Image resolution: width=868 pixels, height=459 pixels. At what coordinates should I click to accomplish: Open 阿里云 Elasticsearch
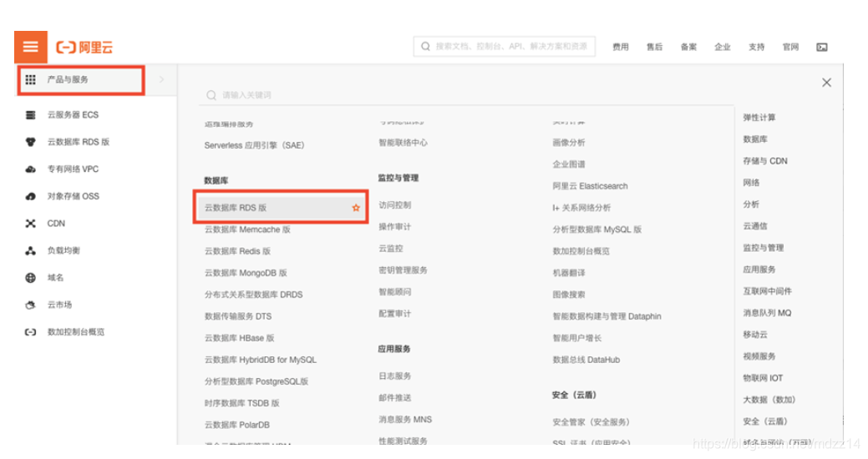[x=590, y=186]
